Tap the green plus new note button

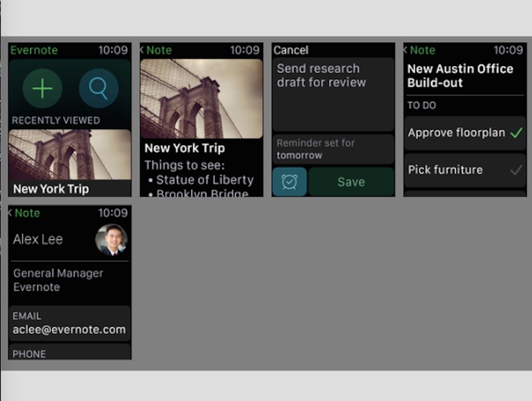(43, 88)
